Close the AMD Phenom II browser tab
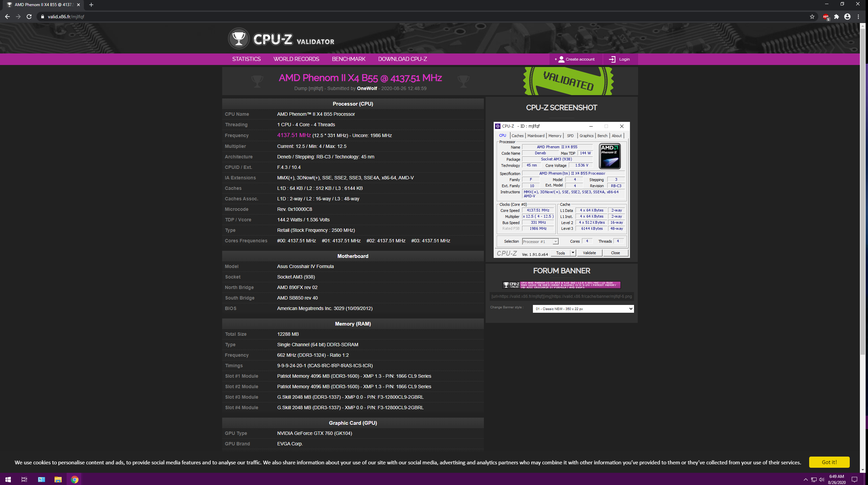 78,5
